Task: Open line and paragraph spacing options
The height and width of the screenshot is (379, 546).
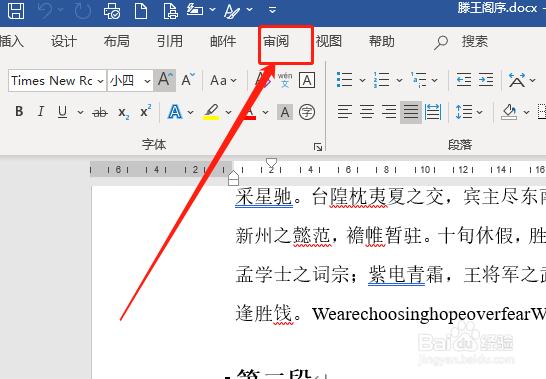Action: [465, 112]
